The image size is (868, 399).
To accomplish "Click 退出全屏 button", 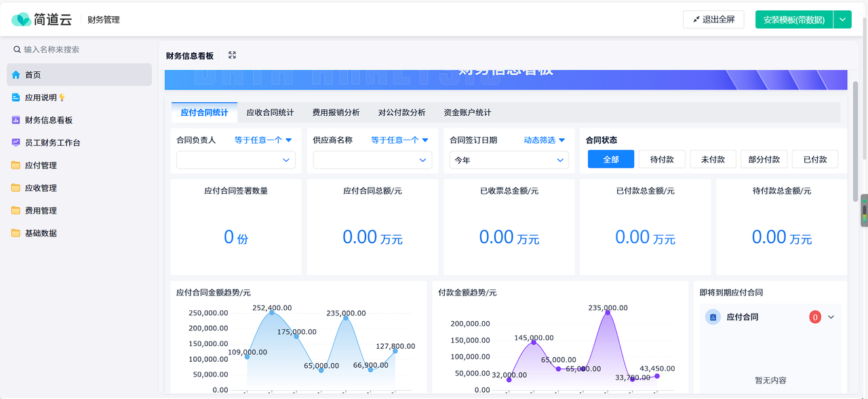I will (713, 20).
